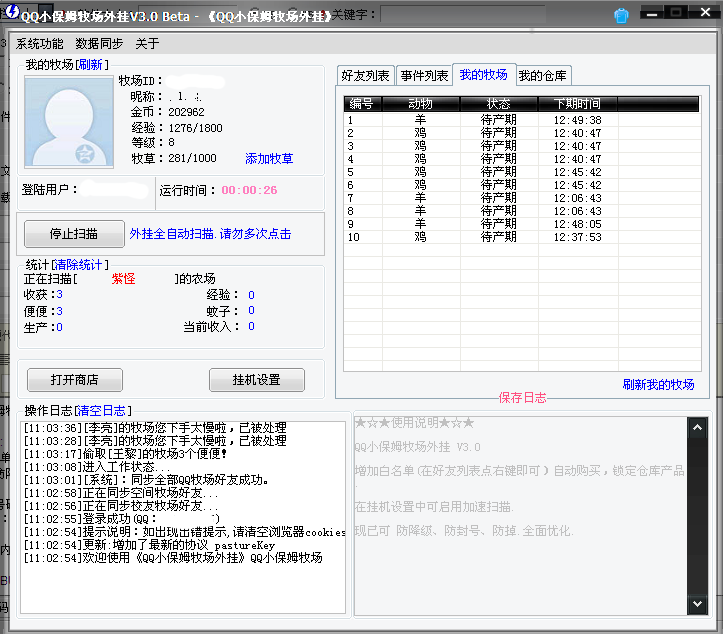
Task: Open the 数据同步 menu
Action: coord(99,44)
